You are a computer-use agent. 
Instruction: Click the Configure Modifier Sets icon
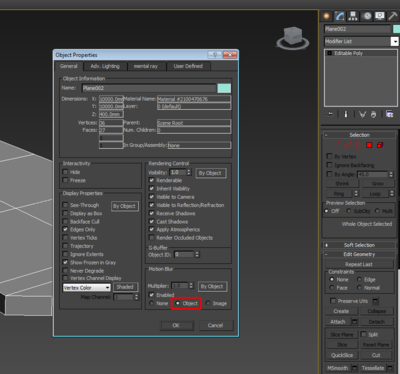(389, 114)
